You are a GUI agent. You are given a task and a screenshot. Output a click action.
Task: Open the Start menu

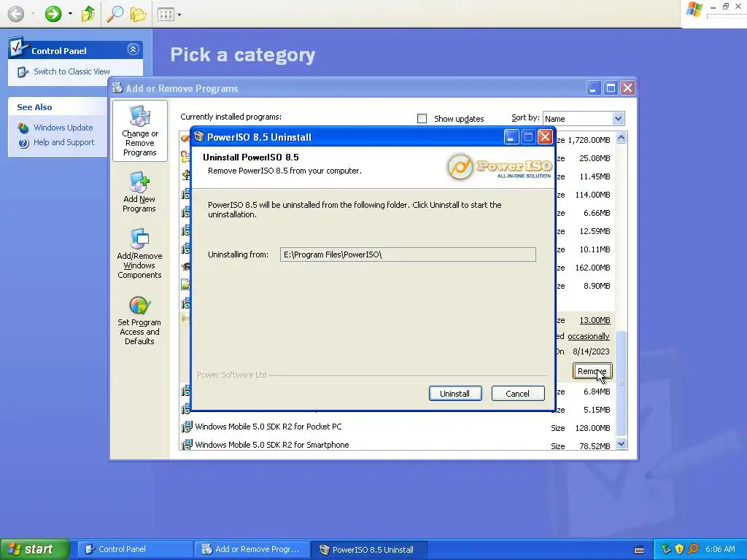tap(34, 549)
